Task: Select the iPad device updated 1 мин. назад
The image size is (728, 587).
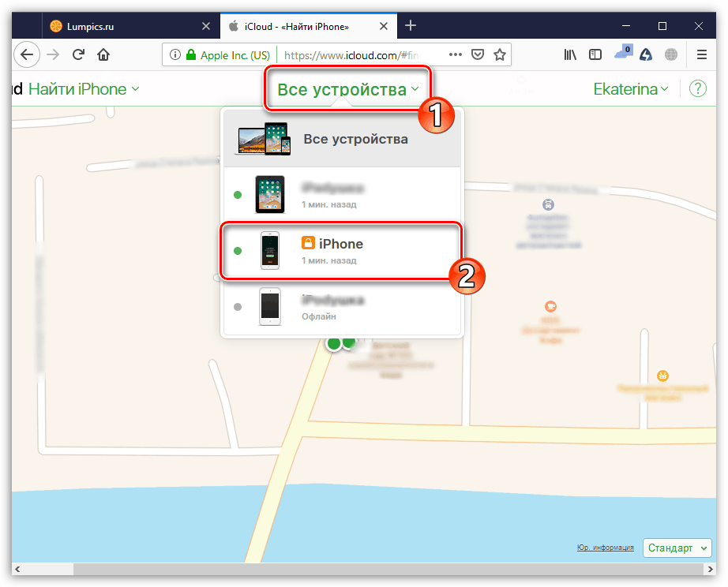Action: pos(343,194)
